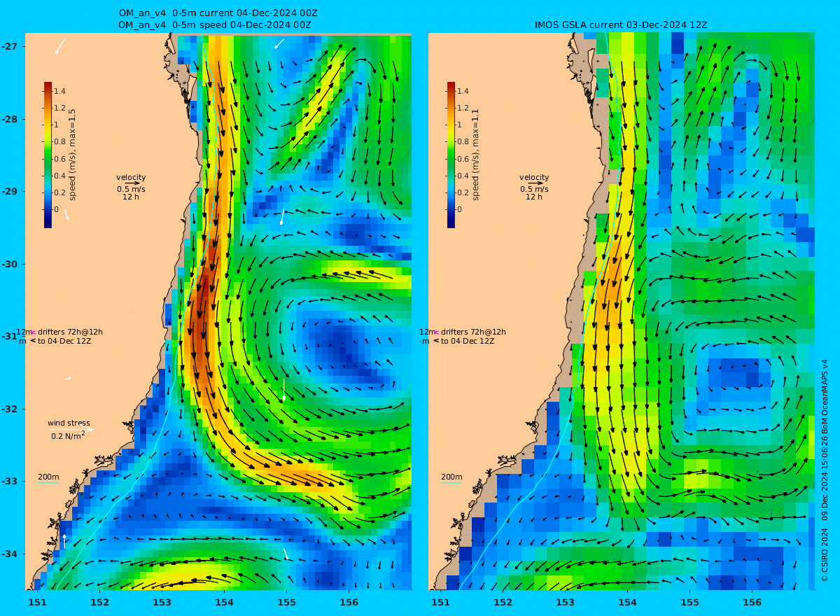The image size is (840, 616).
Task: Click the 0.8 tick on the OM_an_v4 colorbar
Action: [59, 141]
